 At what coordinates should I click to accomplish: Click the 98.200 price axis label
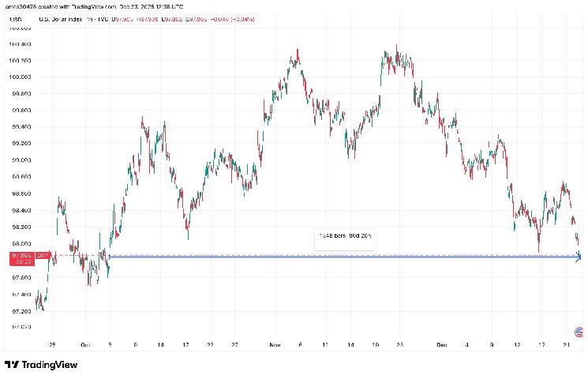(x=21, y=227)
